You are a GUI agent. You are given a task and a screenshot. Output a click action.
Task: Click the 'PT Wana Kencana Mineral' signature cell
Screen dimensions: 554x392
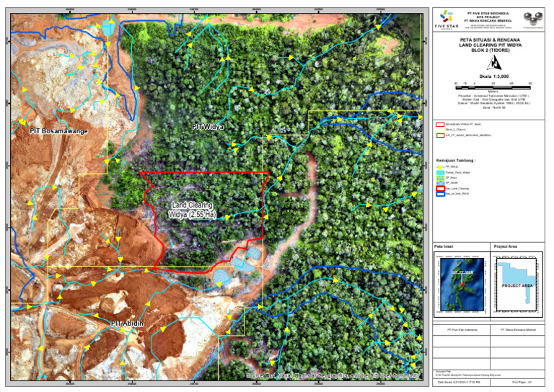coord(518,329)
